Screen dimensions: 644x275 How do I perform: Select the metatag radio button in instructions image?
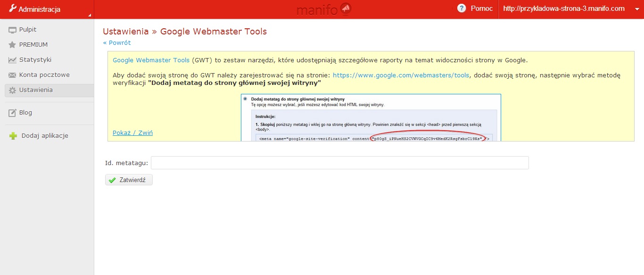click(x=245, y=99)
